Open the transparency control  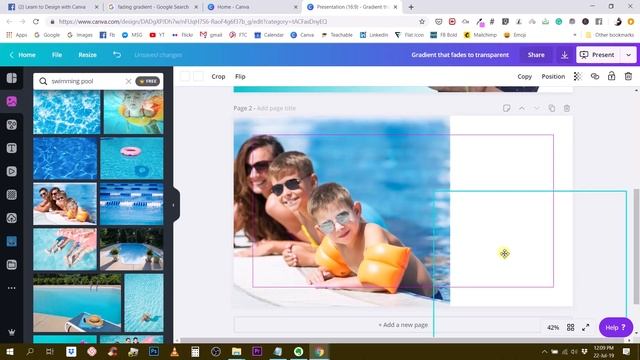[x=578, y=76]
